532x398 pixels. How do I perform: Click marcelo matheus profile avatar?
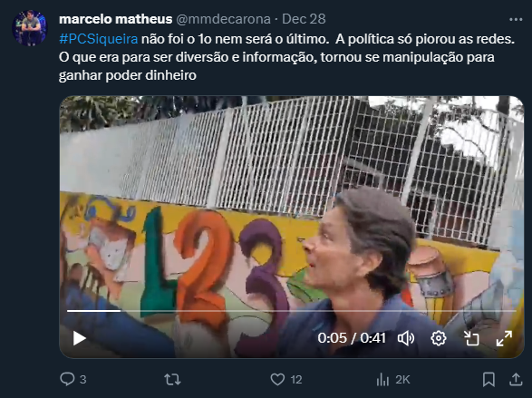point(30,28)
